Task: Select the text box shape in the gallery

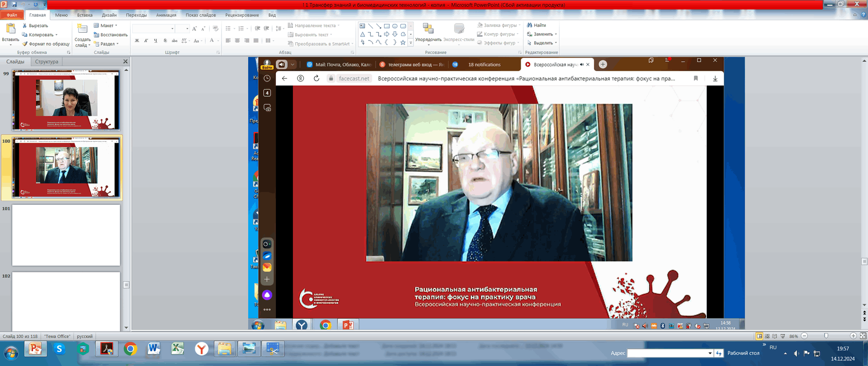Action: 362,26
